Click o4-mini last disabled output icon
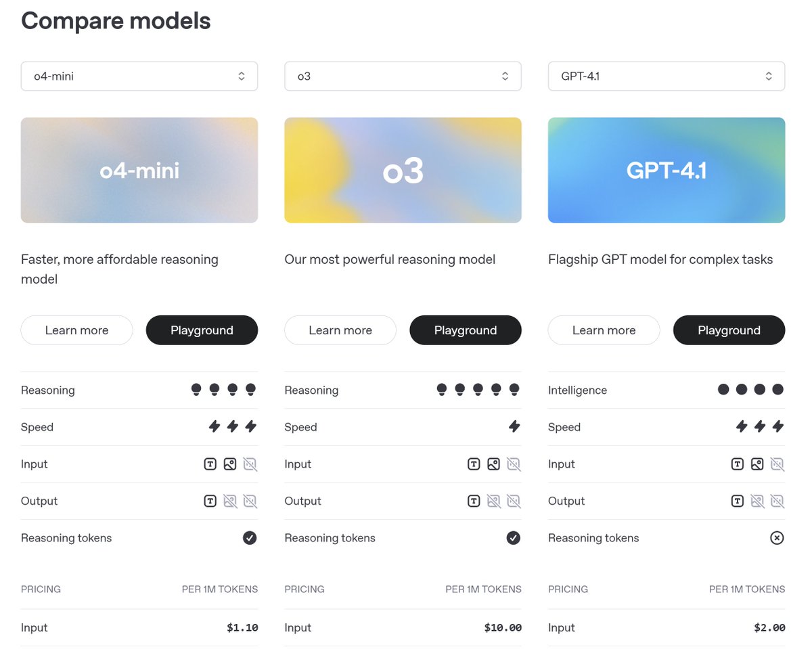Viewport: 812px width, 649px height. point(250,501)
